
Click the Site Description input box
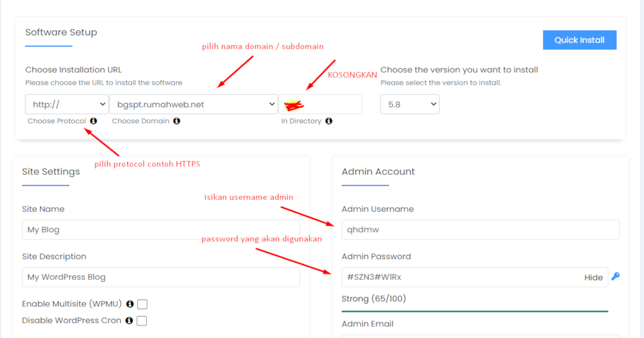[x=160, y=277]
